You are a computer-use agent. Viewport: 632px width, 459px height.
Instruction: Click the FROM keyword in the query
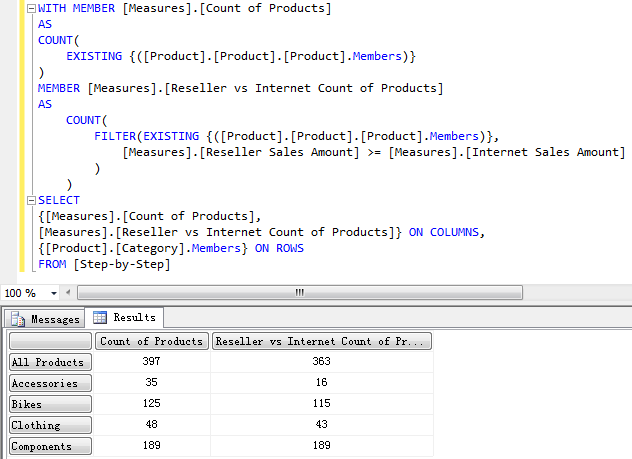pyautogui.click(x=52, y=264)
